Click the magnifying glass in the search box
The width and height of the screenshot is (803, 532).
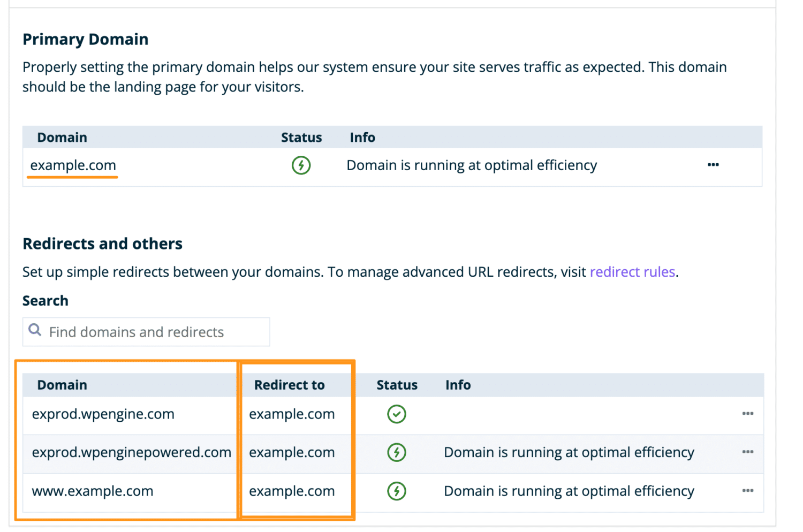coord(35,329)
